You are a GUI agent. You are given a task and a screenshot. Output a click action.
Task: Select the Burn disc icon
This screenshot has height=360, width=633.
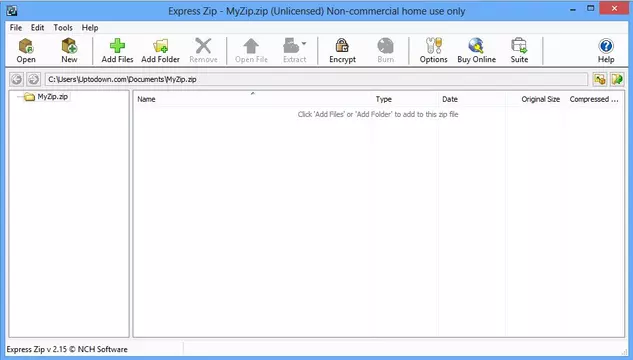point(386,50)
